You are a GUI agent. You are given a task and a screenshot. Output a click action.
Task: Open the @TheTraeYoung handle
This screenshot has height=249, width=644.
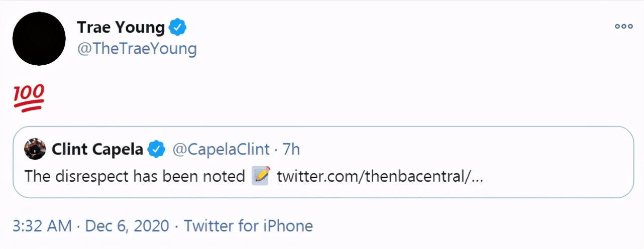click(x=137, y=49)
